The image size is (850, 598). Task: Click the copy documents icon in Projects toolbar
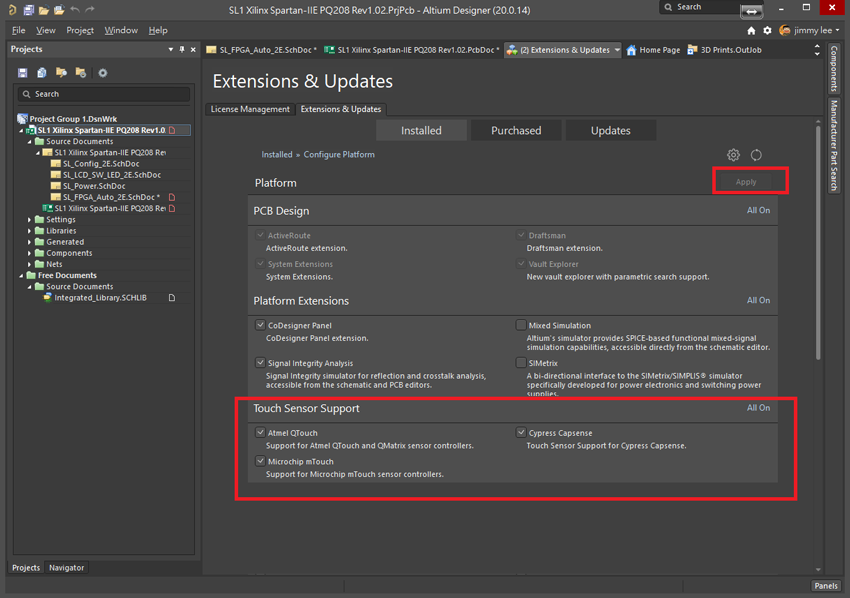click(42, 73)
